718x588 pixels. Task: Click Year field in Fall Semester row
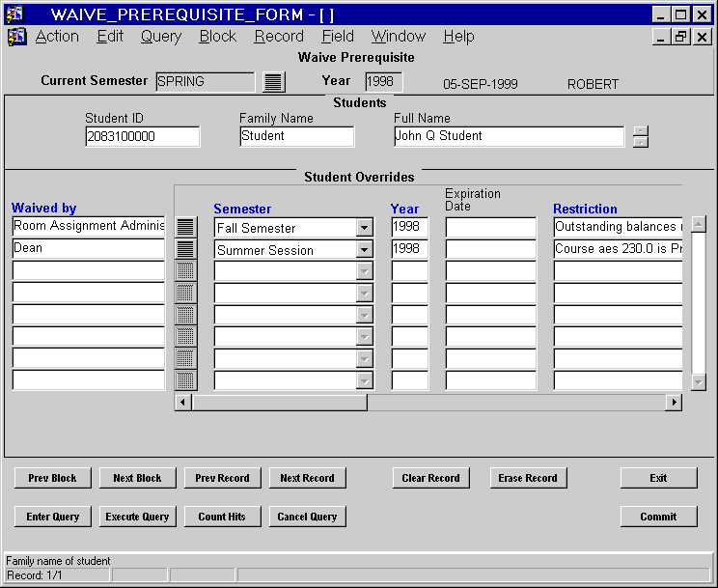(x=410, y=227)
